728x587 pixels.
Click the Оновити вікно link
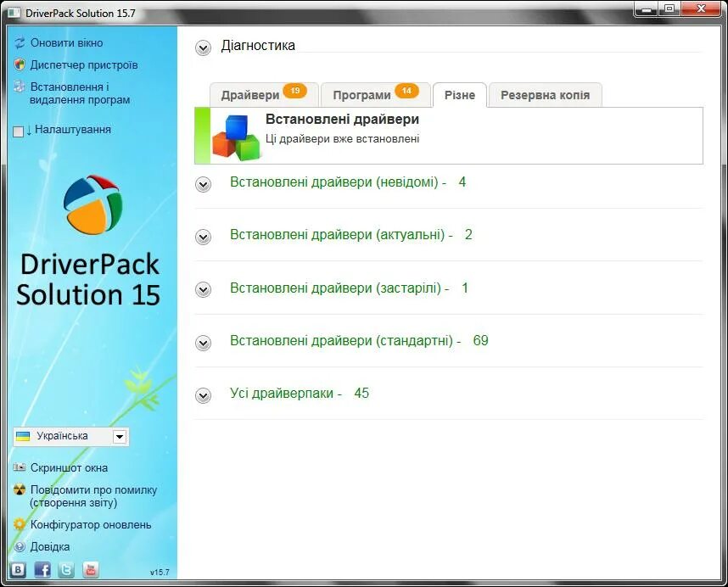66,42
